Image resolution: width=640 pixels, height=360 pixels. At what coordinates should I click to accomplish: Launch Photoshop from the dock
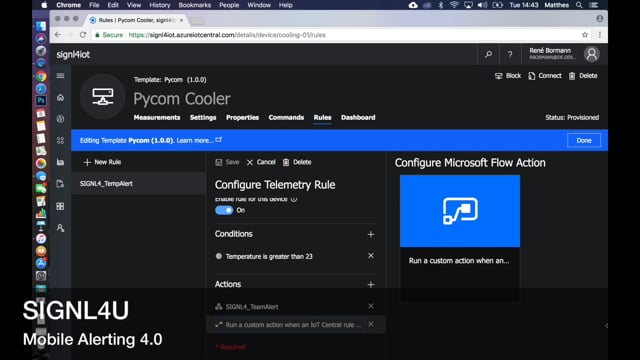click(41, 100)
